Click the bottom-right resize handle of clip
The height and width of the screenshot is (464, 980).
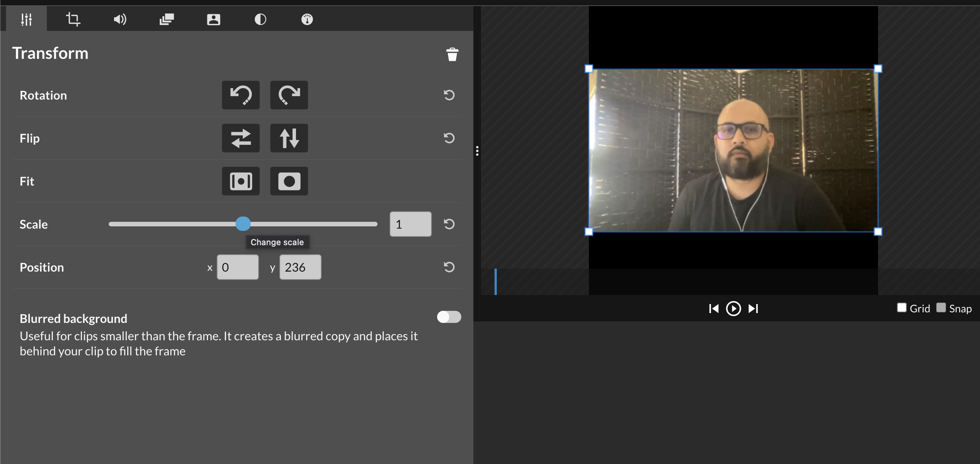[x=878, y=231]
